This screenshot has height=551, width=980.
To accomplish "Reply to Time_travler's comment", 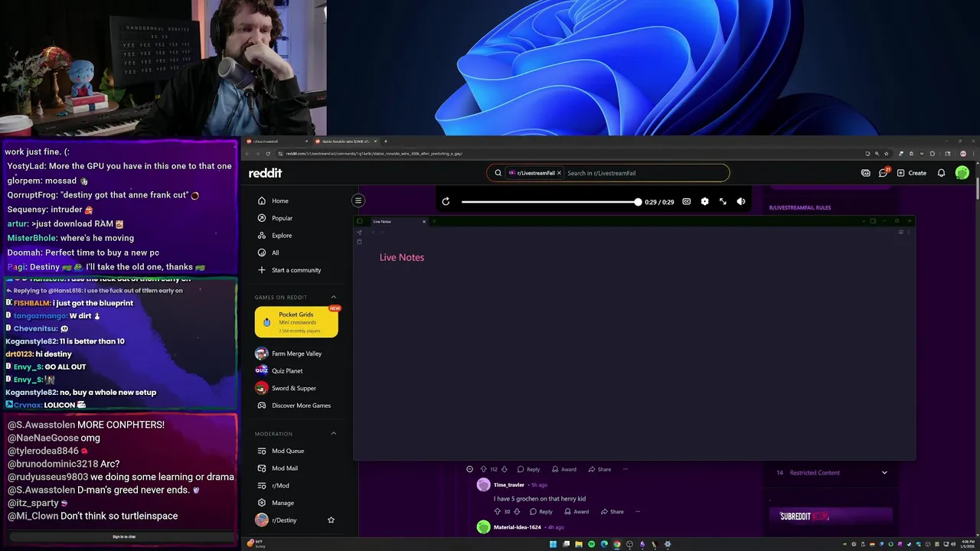I will click(541, 512).
